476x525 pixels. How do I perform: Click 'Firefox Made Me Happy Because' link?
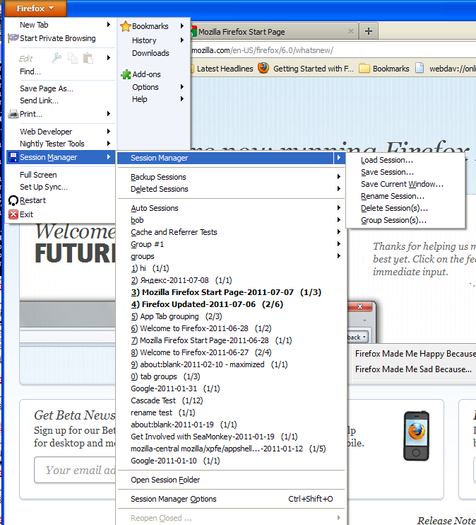coord(415,354)
